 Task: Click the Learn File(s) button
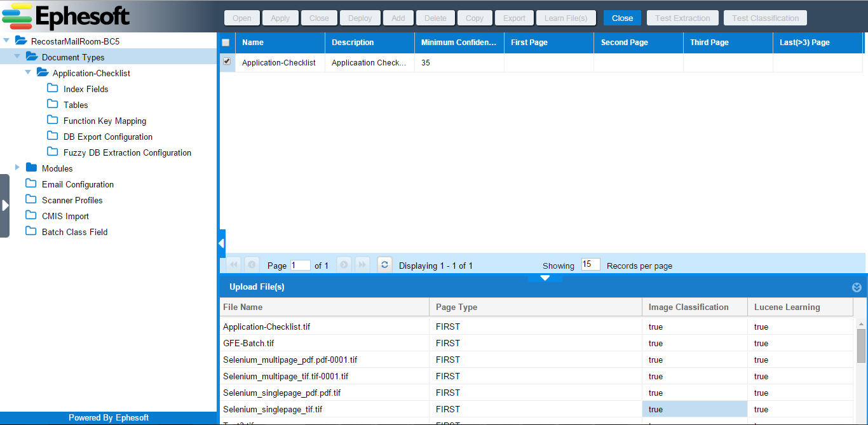[x=566, y=18]
